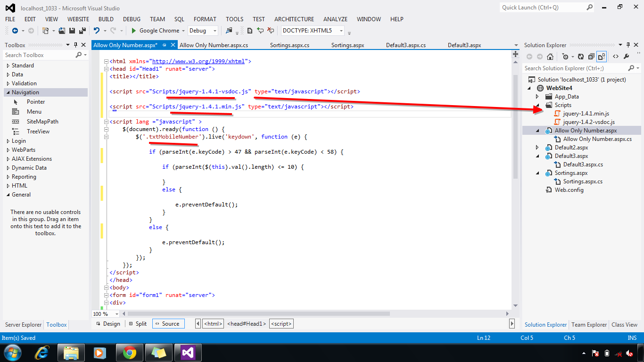Click the document icon left of the comment buttons
The height and width of the screenshot is (362, 644).
click(250, 31)
